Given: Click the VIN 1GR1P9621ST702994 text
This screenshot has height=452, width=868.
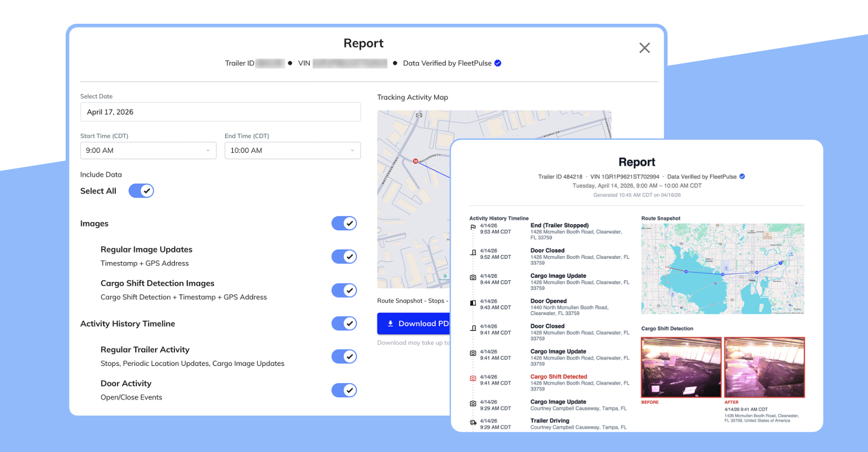Looking at the screenshot, I should [625, 177].
